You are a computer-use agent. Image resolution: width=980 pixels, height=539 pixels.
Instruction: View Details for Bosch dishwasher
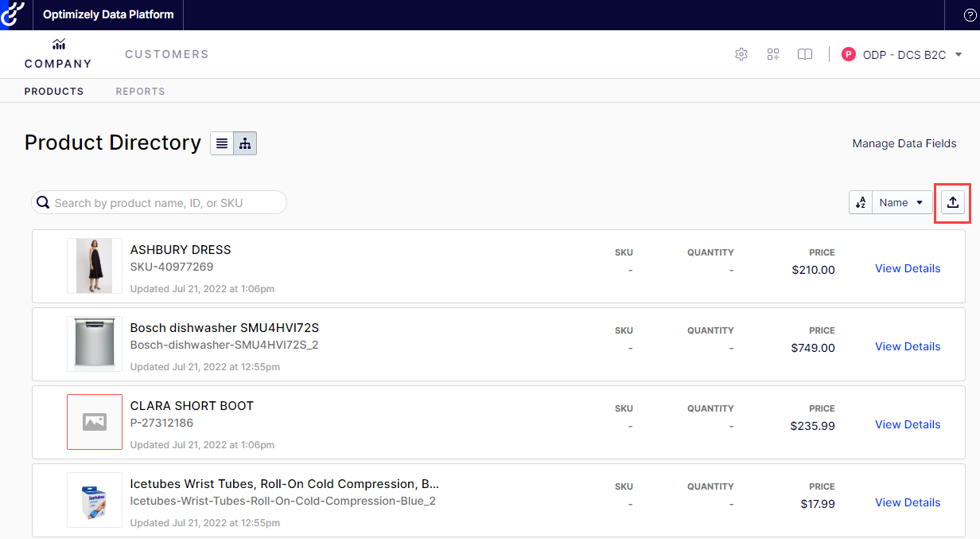(x=908, y=346)
